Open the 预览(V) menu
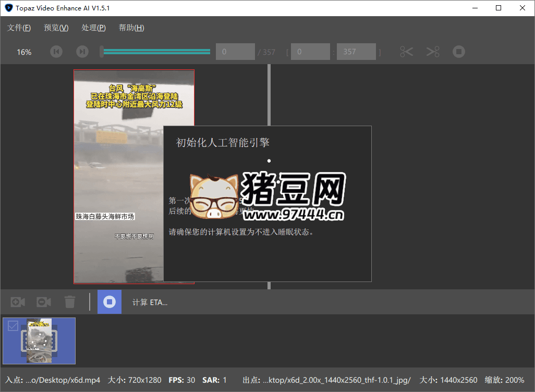Viewport: 535px width, 392px height. coord(56,28)
